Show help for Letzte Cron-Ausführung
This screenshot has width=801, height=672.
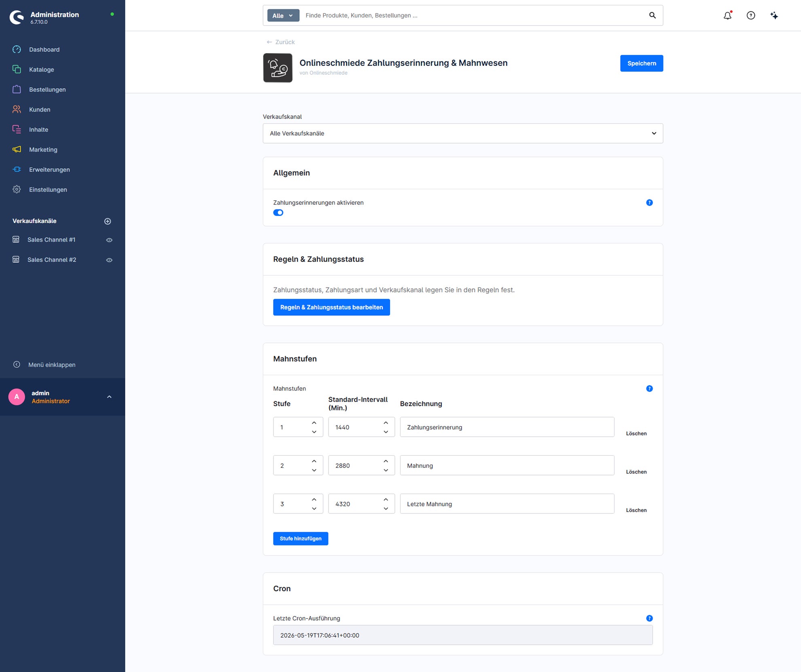(x=649, y=618)
